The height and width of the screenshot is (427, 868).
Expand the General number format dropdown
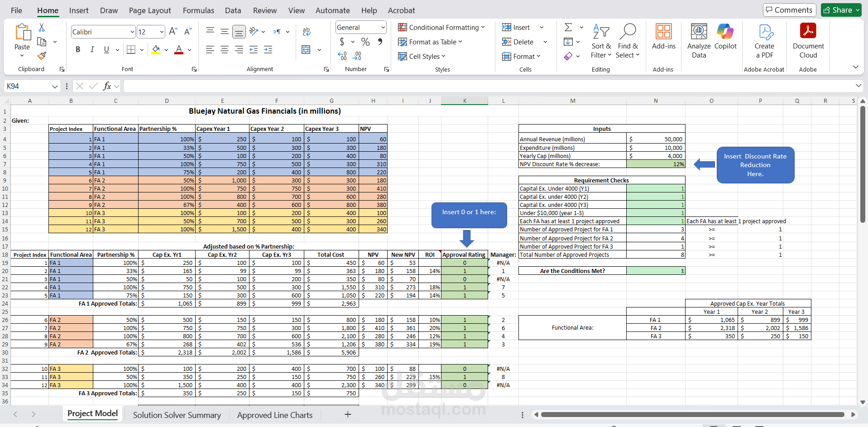[383, 27]
